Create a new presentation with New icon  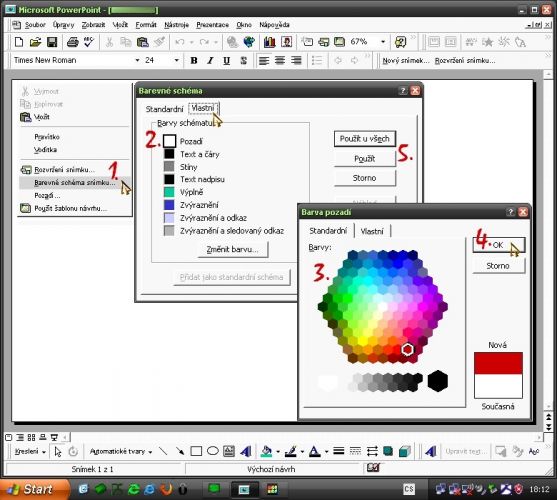point(19,42)
